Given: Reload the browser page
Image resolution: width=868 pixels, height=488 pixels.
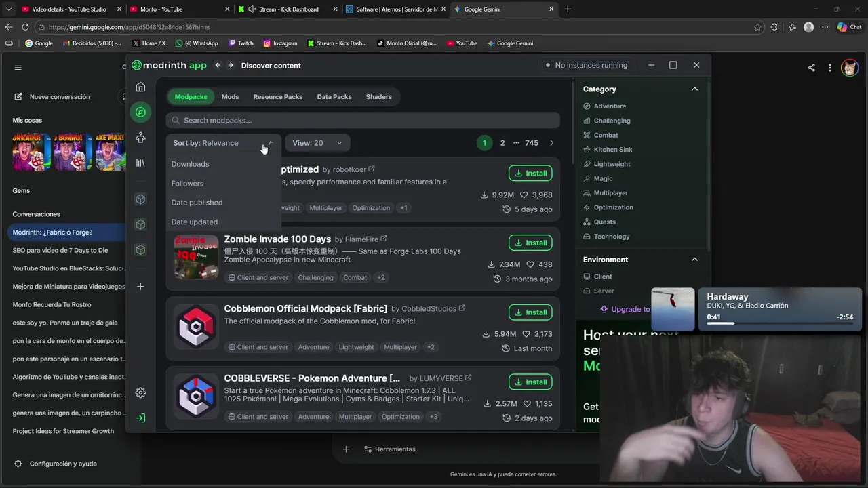Looking at the screenshot, I should pos(25,27).
